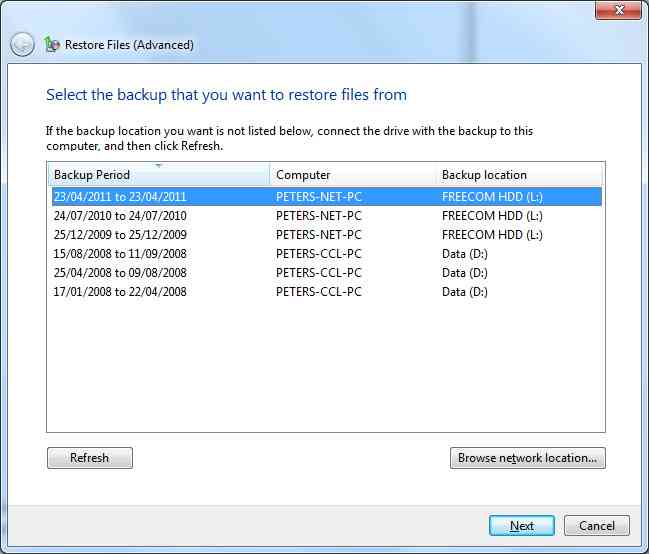Close the Restore Files dialog
The image size is (649, 554).
[x=618, y=10]
